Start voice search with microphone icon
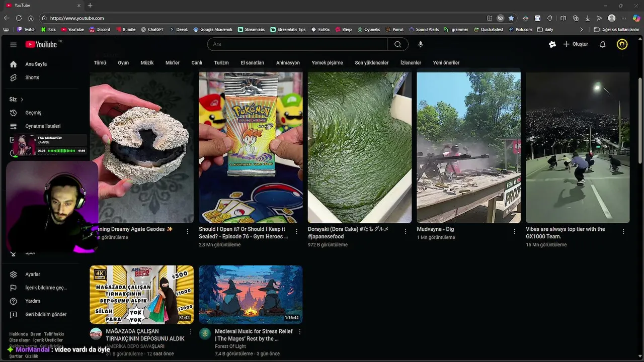644x362 pixels. 421,44
